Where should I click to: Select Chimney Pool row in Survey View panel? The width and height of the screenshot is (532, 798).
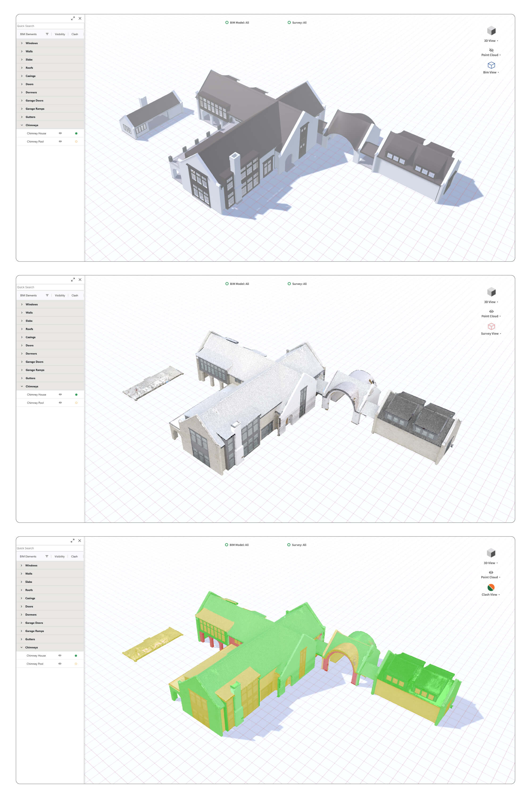click(x=50, y=403)
